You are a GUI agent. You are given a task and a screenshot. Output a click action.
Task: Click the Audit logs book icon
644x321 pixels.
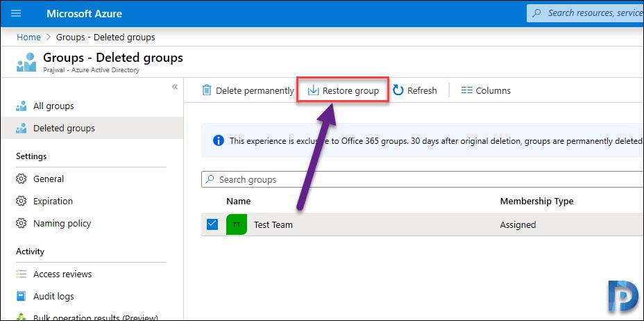tap(21, 297)
